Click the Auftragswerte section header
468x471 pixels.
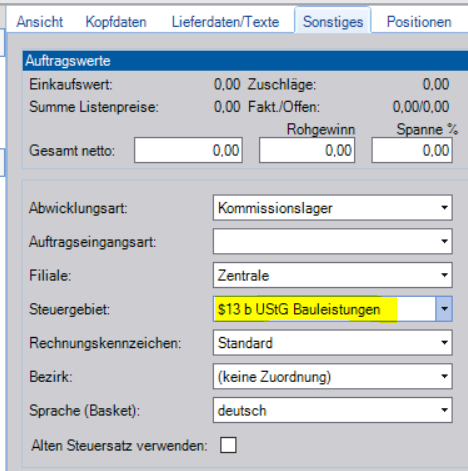coord(245,61)
